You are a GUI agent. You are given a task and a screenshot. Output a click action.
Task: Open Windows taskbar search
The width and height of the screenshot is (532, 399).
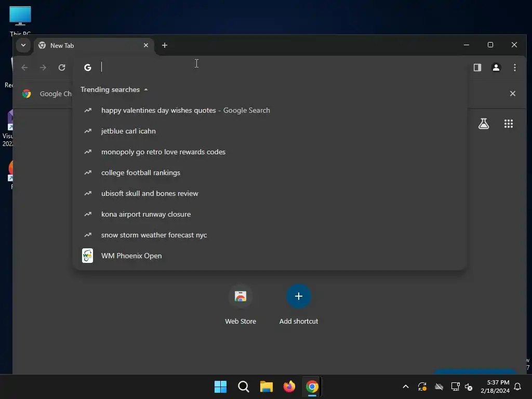[x=243, y=387]
